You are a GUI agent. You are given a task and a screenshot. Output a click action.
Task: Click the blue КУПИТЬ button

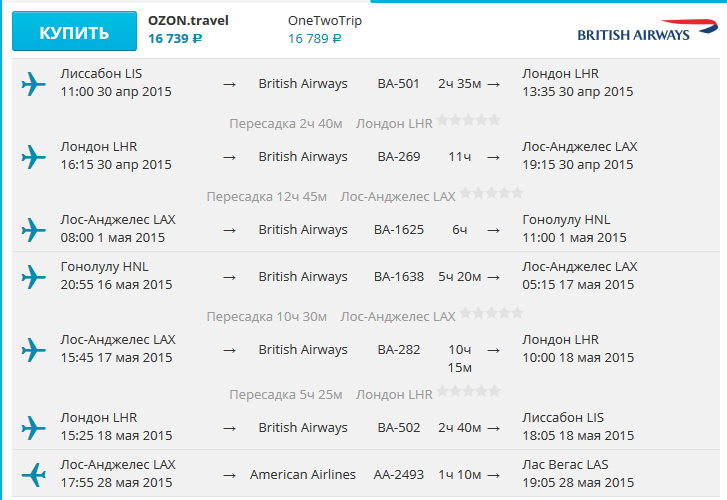tap(74, 32)
